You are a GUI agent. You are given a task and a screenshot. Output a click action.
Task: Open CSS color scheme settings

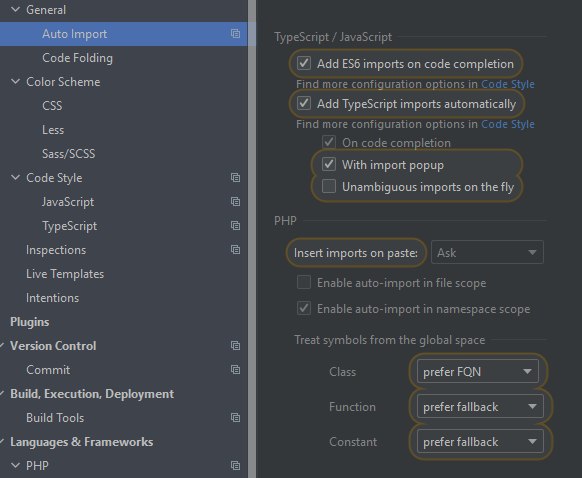point(52,106)
